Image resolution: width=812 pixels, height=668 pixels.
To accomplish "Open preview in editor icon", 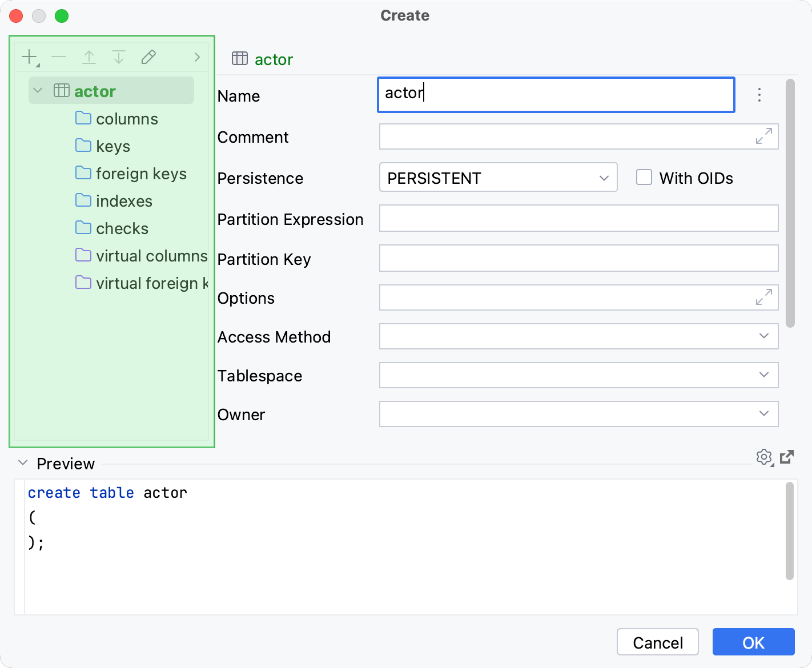I will [787, 457].
